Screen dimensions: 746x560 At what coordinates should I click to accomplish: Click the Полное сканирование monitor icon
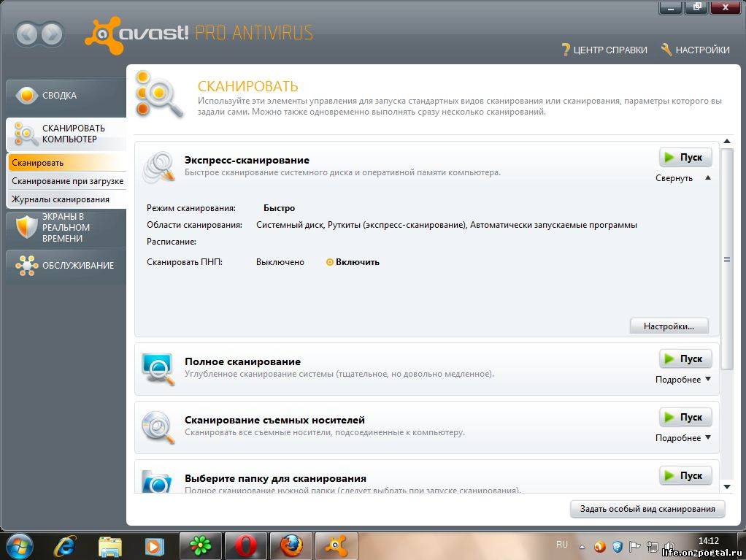tap(158, 369)
